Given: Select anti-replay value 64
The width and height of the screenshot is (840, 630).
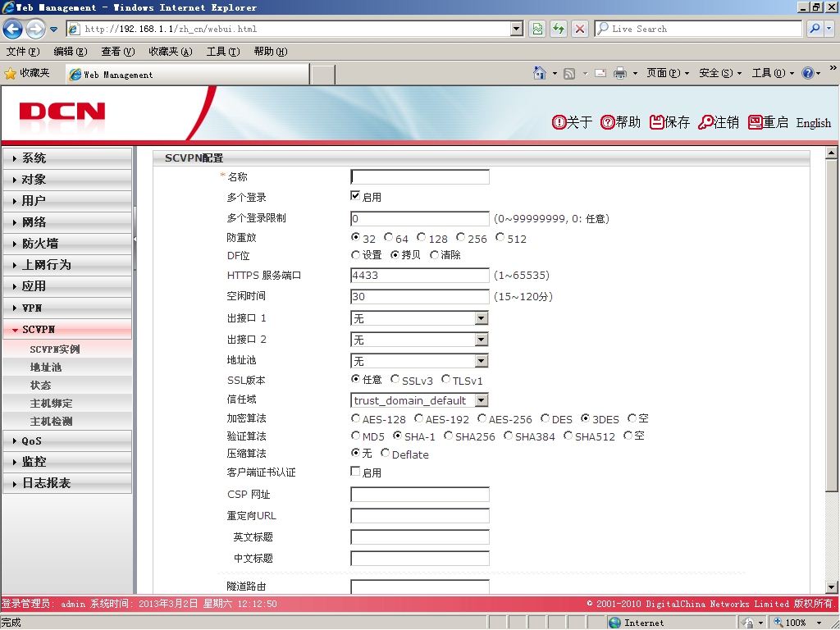Looking at the screenshot, I should [x=388, y=237].
